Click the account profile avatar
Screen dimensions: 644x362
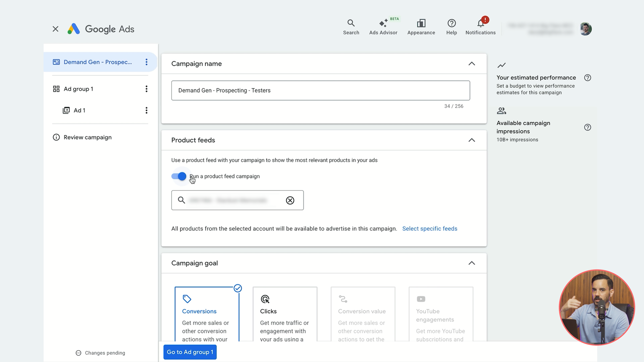click(586, 29)
